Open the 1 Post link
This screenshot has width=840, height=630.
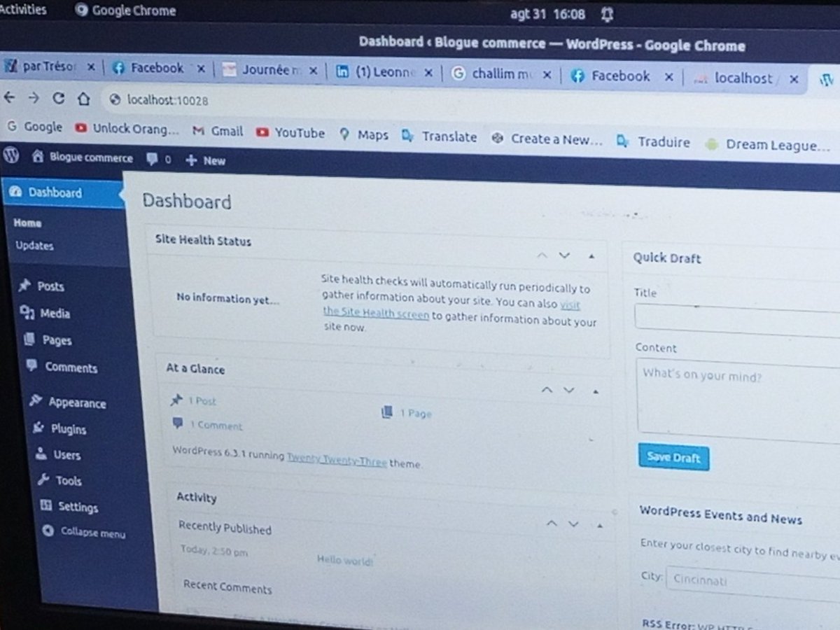click(x=203, y=400)
